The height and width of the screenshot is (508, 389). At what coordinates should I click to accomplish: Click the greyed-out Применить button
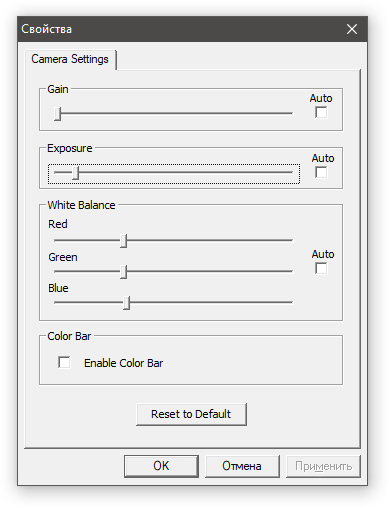[323, 466]
